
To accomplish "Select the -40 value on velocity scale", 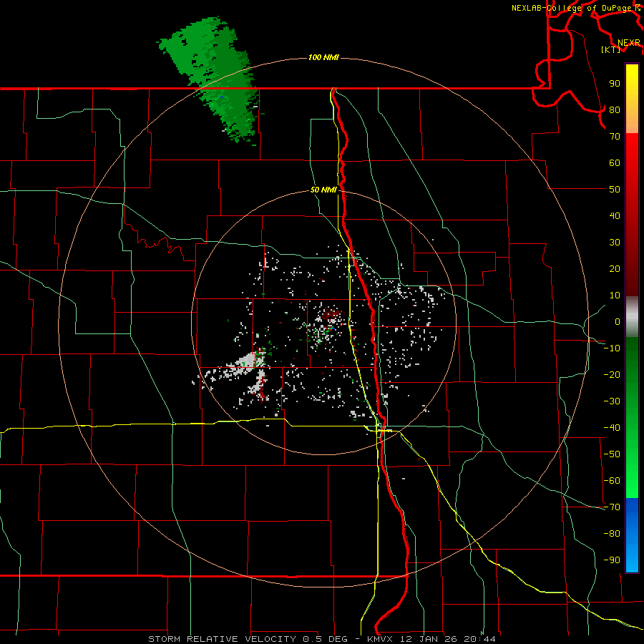I will coord(612,428).
